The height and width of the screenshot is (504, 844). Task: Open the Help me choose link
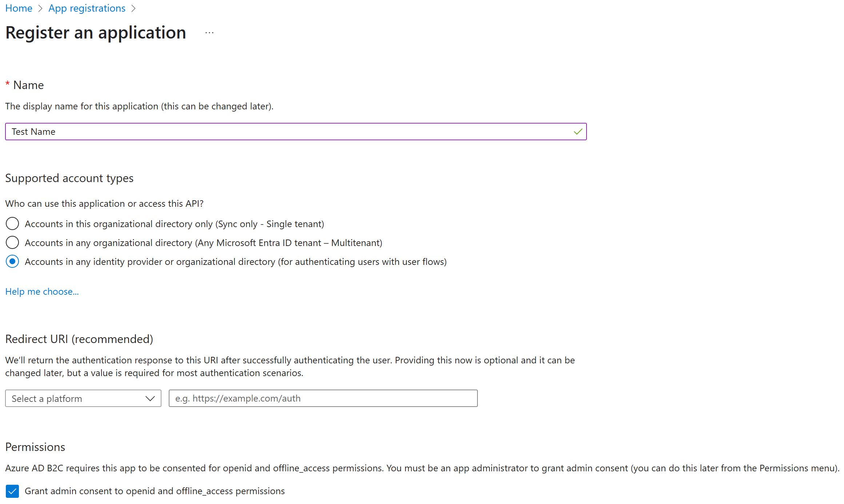tap(42, 291)
